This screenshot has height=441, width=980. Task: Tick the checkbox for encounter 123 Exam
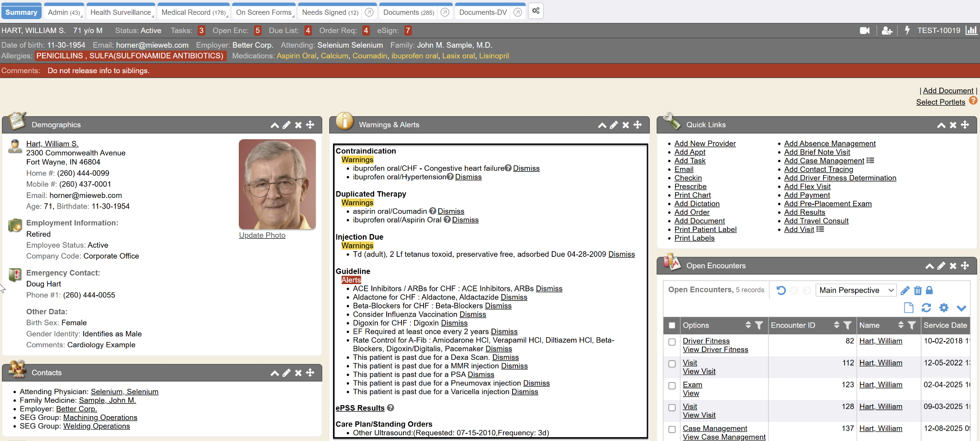tap(672, 386)
